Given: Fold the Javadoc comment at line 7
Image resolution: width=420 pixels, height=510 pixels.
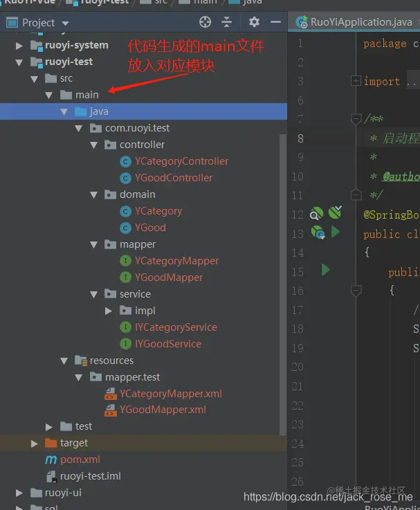Looking at the screenshot, I should [356, 119].
